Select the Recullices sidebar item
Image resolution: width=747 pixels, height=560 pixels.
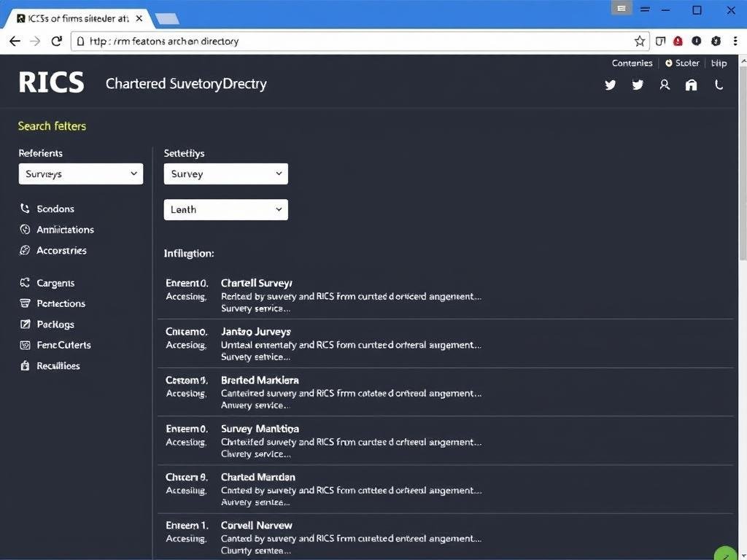pos(58,366)
